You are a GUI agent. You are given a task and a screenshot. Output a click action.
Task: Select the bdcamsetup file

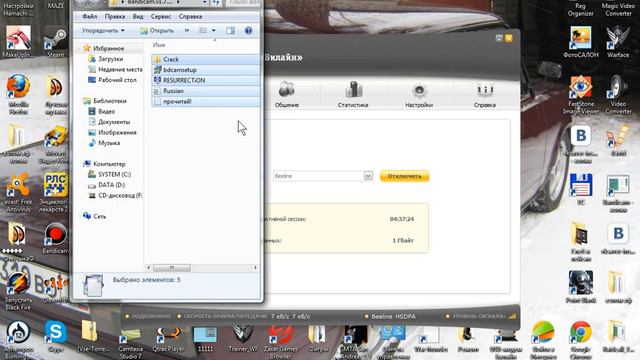tap(206, 70)
